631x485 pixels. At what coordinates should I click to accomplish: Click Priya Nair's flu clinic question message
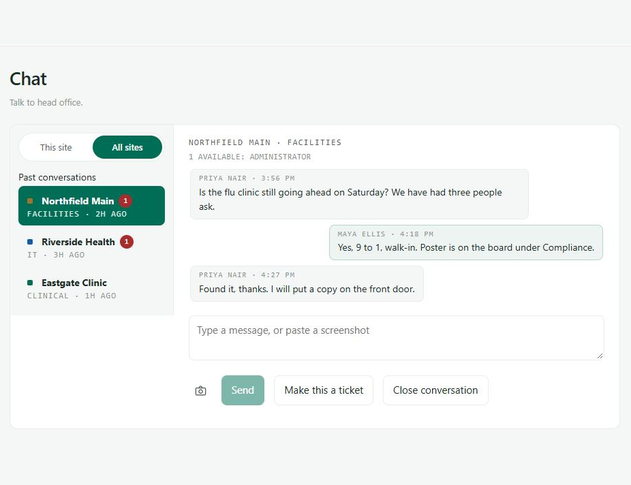(359, 194)
